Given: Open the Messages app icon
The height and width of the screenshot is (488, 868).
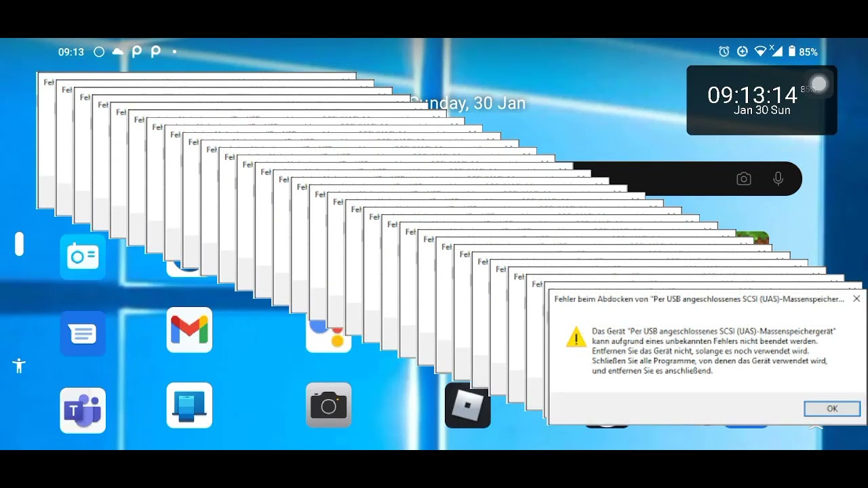Looking at the screenshot, I should point(83,333).
